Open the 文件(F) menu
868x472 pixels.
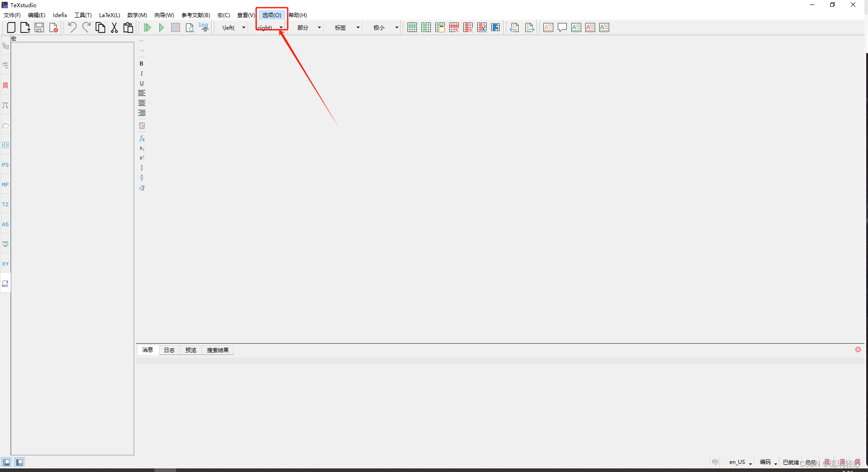[x=12, y=15]
